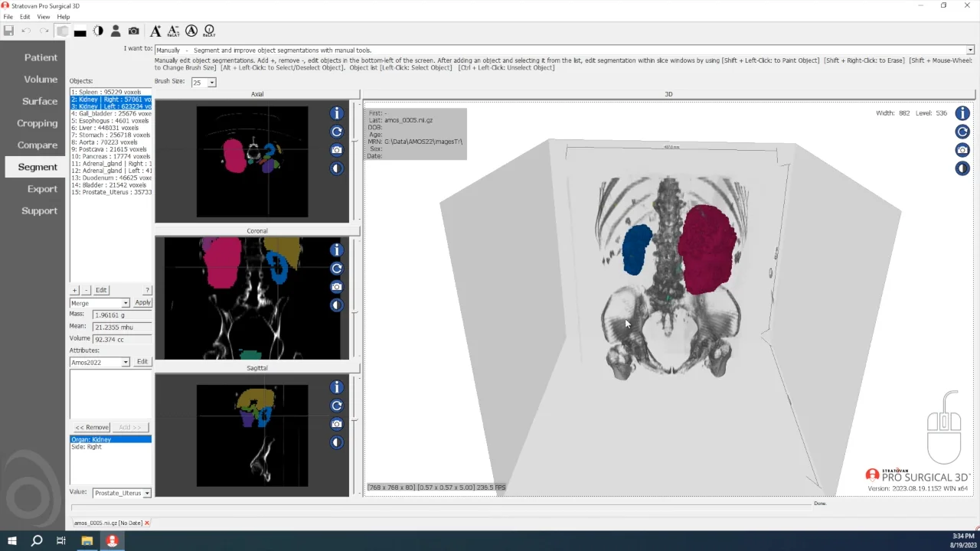
Task: Toggle the 3D cube box icon
Action: [x=62, y=31]
